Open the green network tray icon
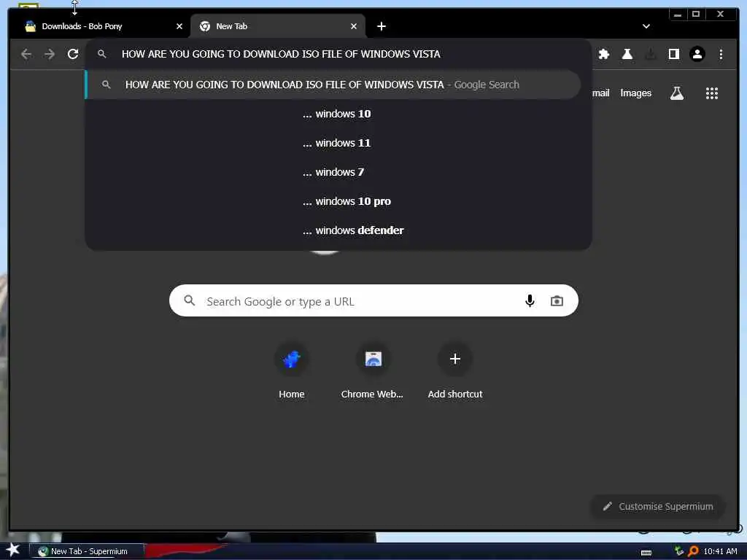The height and width of the screenshot is (560, 747). 679,551
